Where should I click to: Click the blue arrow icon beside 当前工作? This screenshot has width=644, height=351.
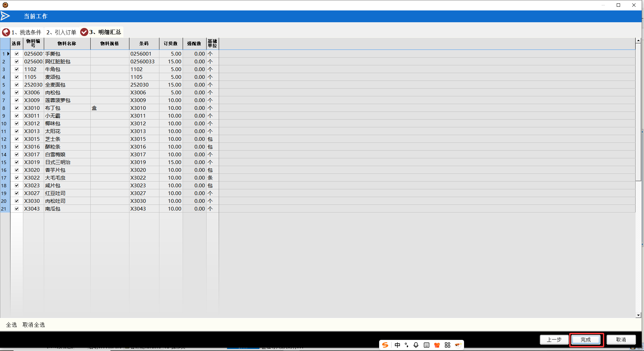tap(5, 16)
